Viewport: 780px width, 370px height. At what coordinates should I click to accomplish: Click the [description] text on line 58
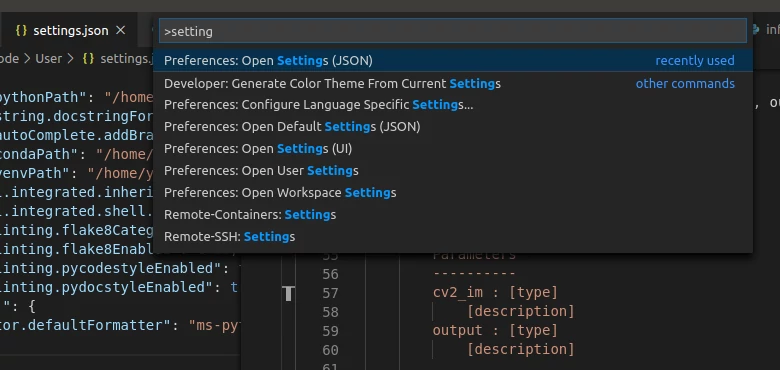point(520,311)
